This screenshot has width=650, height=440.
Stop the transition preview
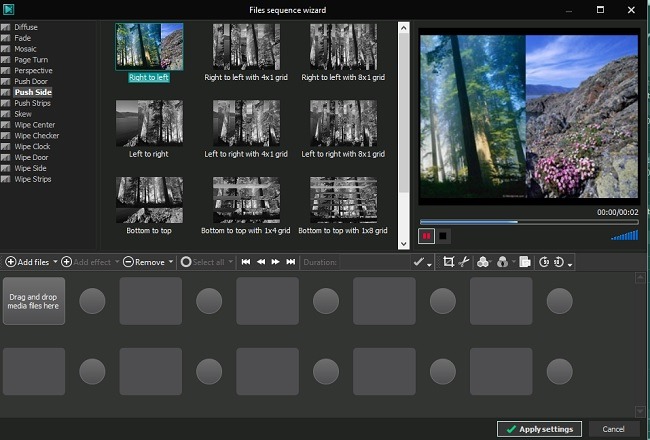(443, 236)
